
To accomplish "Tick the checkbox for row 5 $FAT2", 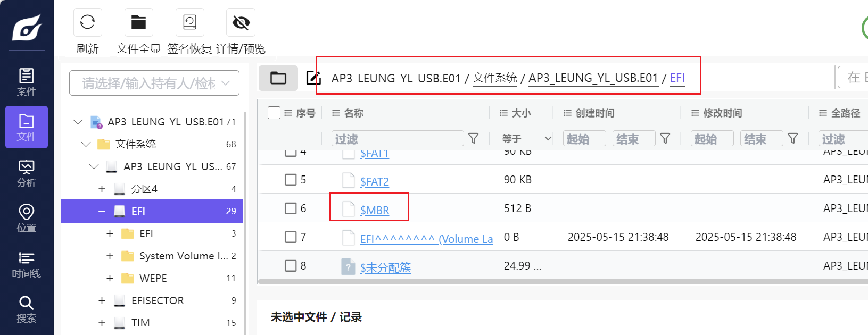I will (x=291, y=180).
